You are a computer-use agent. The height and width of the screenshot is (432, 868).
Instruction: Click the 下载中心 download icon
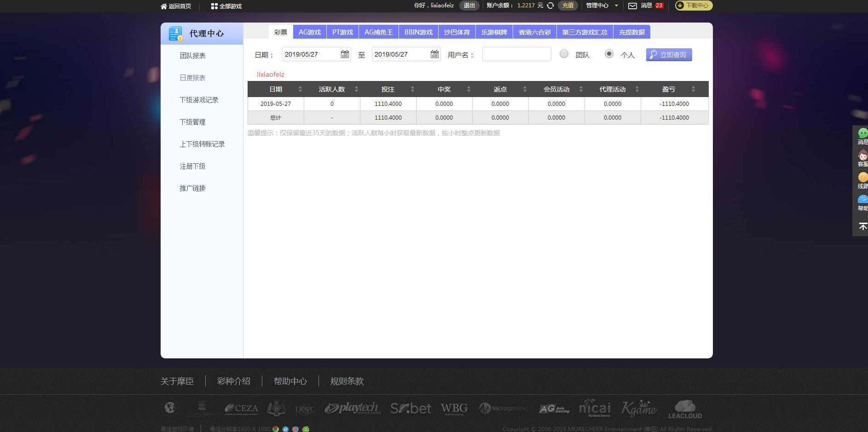click(680, 6)
